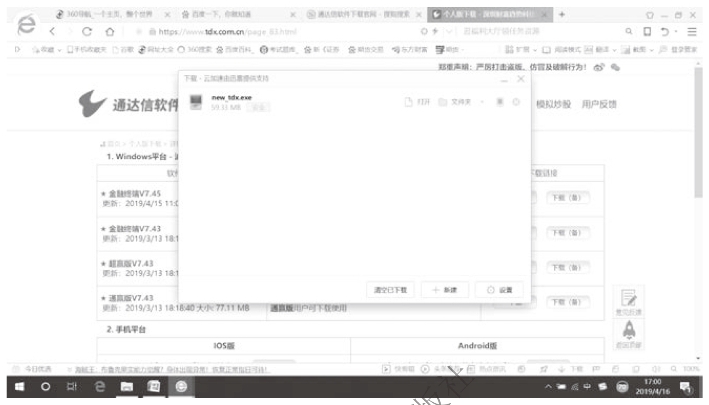Click the search magnifier icon in toolbar

[x=629, y=31]
